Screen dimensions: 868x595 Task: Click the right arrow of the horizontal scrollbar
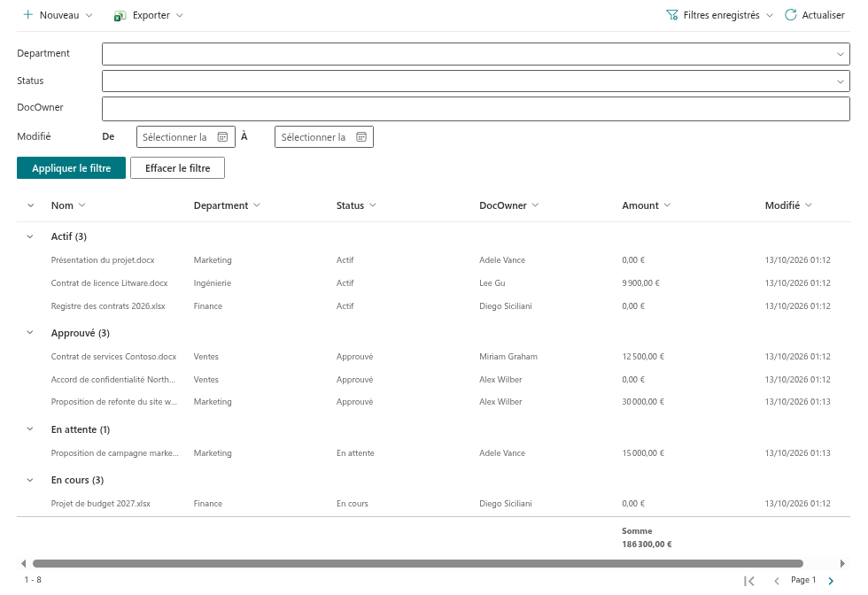tap(842, 563)
